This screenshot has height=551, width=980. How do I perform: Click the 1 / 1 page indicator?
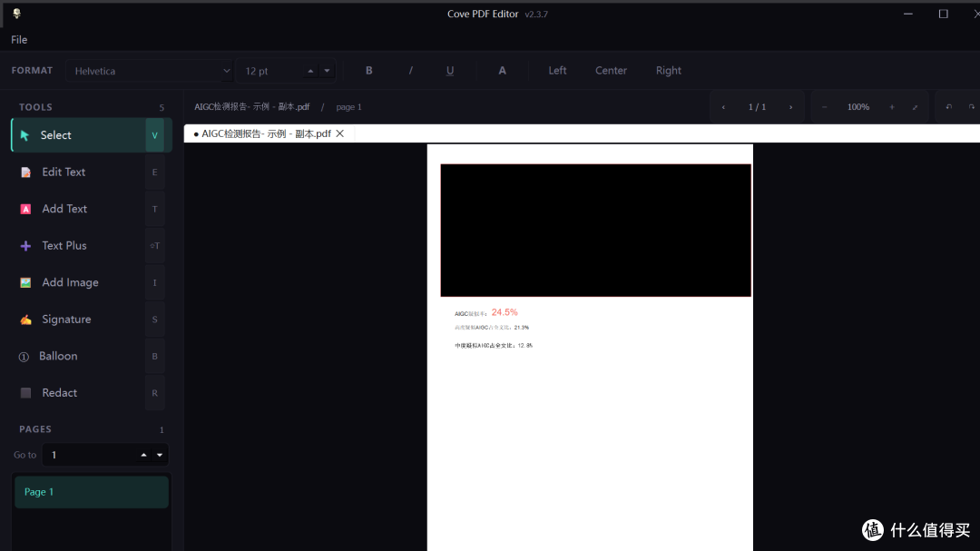pyautogui.click(x=757, y=107)
